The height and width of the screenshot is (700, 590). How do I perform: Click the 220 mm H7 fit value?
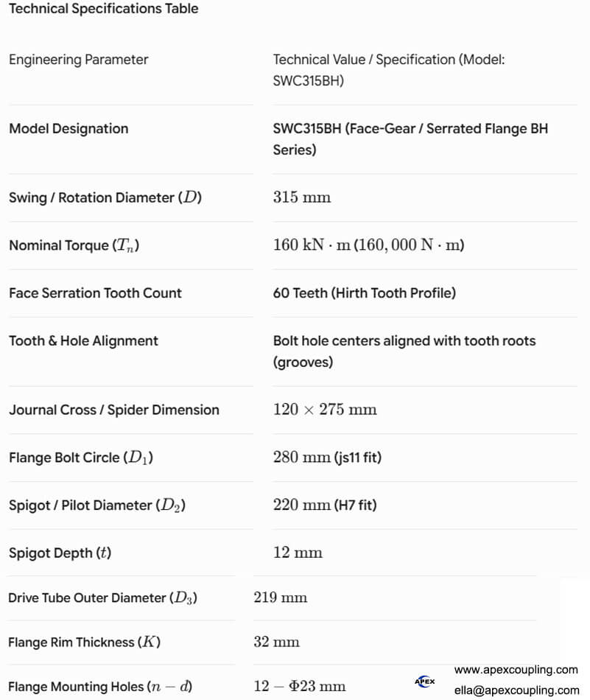point(325,505)
